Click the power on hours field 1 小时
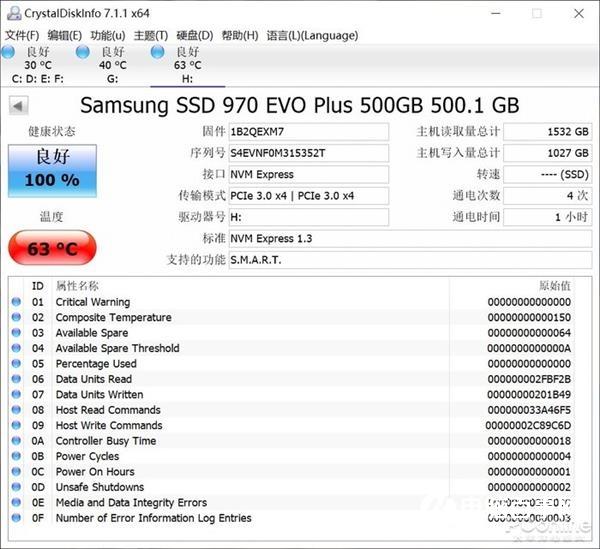Viewport: 600px width, 549px height. pyautogui.click(x=548, y=217)
